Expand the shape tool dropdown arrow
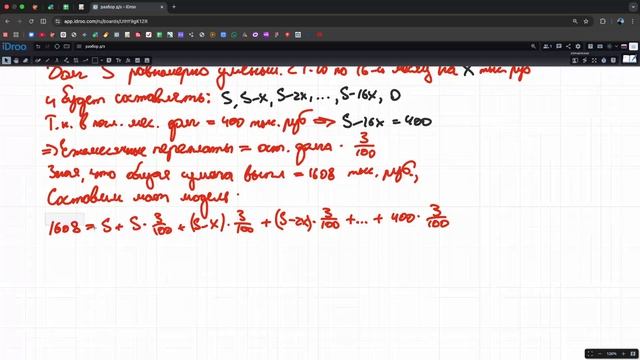The height and width of the screenshot is (360, 640). click(x=102, y=60)
